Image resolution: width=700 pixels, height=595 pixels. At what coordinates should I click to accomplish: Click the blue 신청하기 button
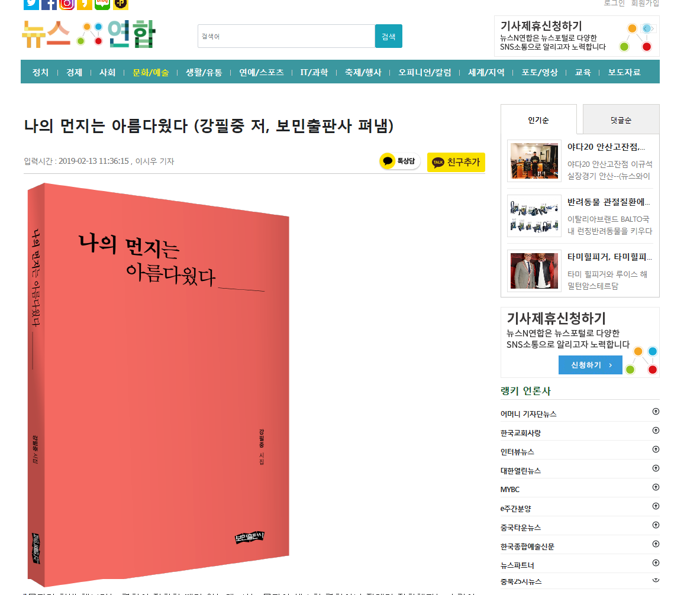590,365
